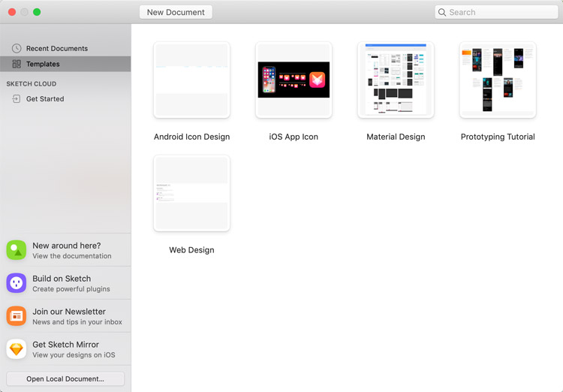Image resolution: width=563 pixels, height=392 pixels.
Task: Click the Recent Documents clock icon
Action: tap(17, 48)
